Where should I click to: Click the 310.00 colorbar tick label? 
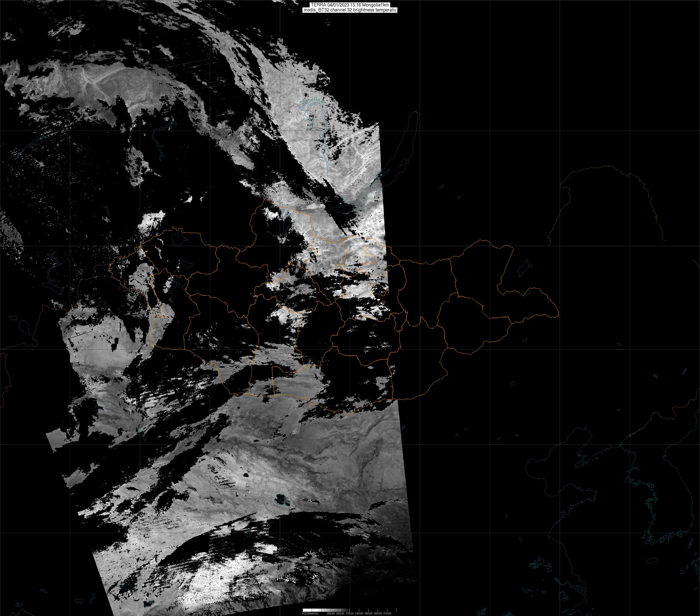point(387,613)
